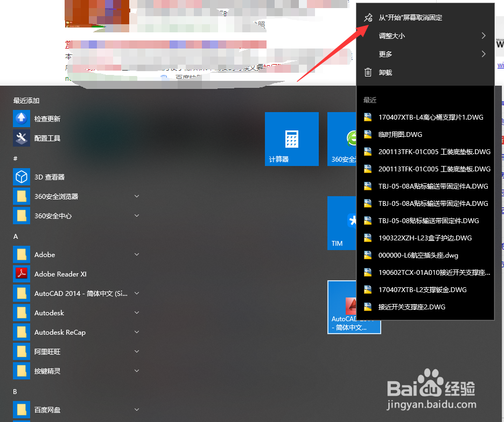The height and width of the screenshot is (422, 504).
Task: Open recent file 接近开关支撑座2.DWG name
Action: pos(412,307)
